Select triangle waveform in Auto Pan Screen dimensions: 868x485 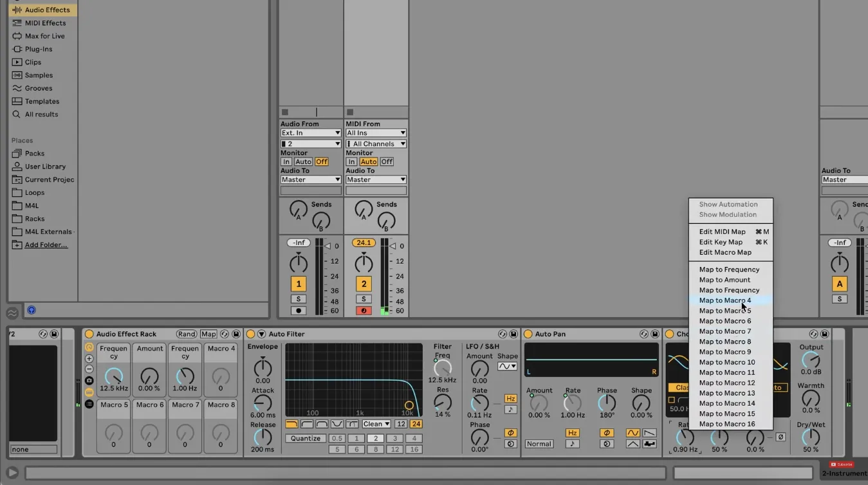(633, 444)
